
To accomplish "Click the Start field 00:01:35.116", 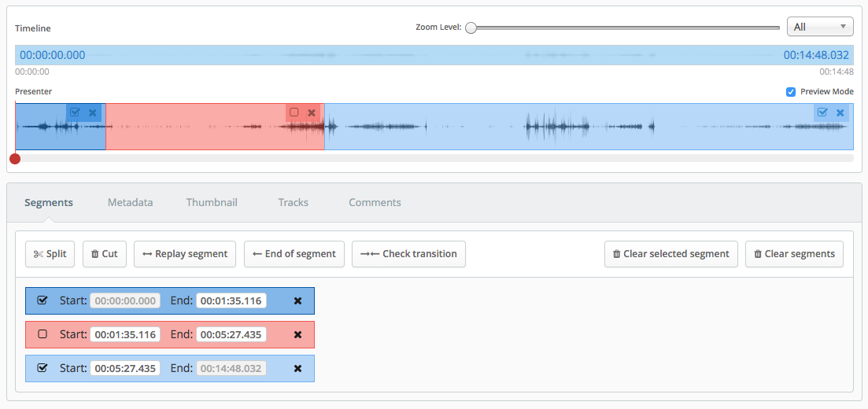I will 125,334.
